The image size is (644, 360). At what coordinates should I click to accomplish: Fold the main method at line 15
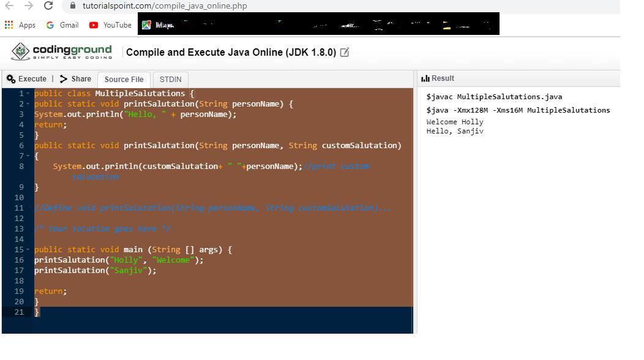[x=28, y=250]
